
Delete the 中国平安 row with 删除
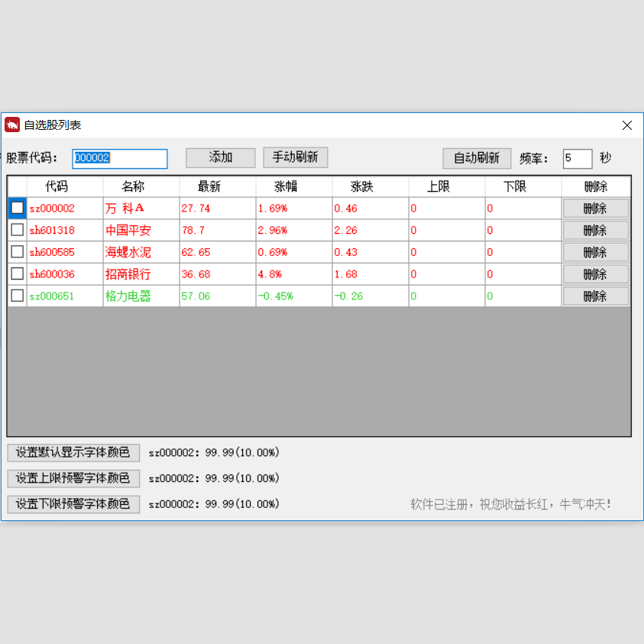coord(596,230)
